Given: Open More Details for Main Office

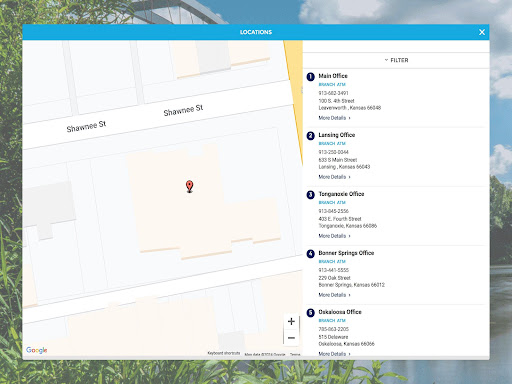Looking at the screenshot, I should pyautogui.click(x=334, y=118).
